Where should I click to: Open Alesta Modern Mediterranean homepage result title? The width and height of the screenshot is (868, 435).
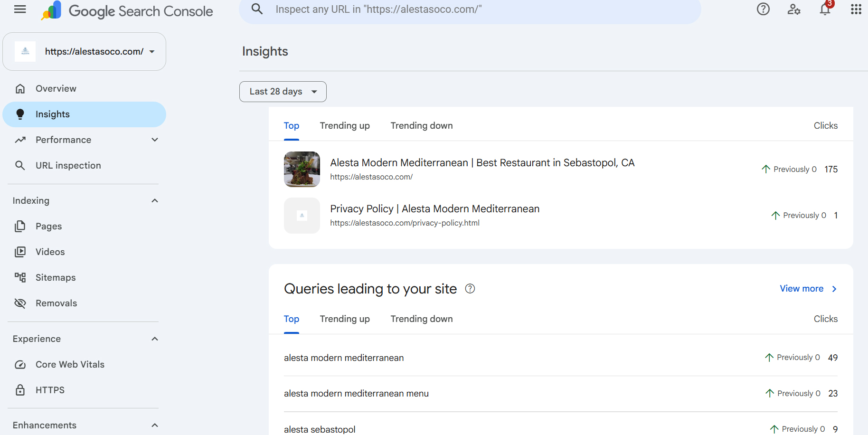(482, 163)
